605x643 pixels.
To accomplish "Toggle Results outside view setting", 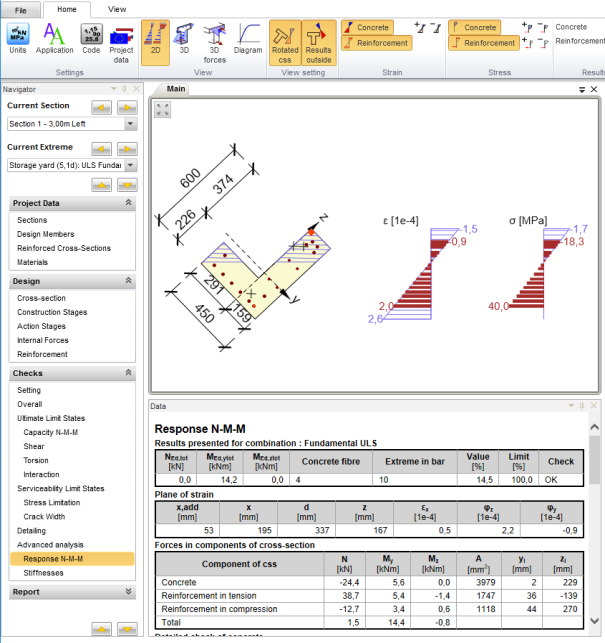I will tap(318, 41).
